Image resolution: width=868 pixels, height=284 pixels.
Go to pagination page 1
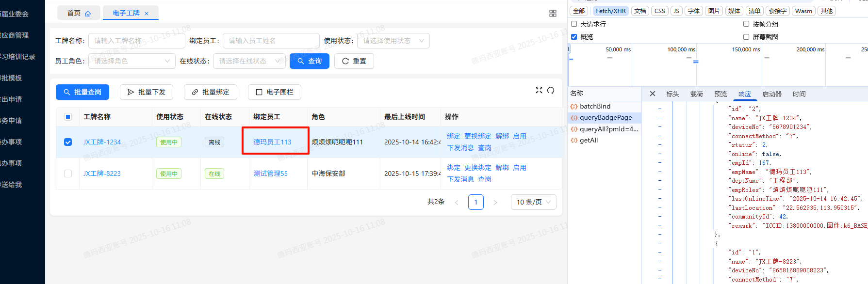coord(476,202)
